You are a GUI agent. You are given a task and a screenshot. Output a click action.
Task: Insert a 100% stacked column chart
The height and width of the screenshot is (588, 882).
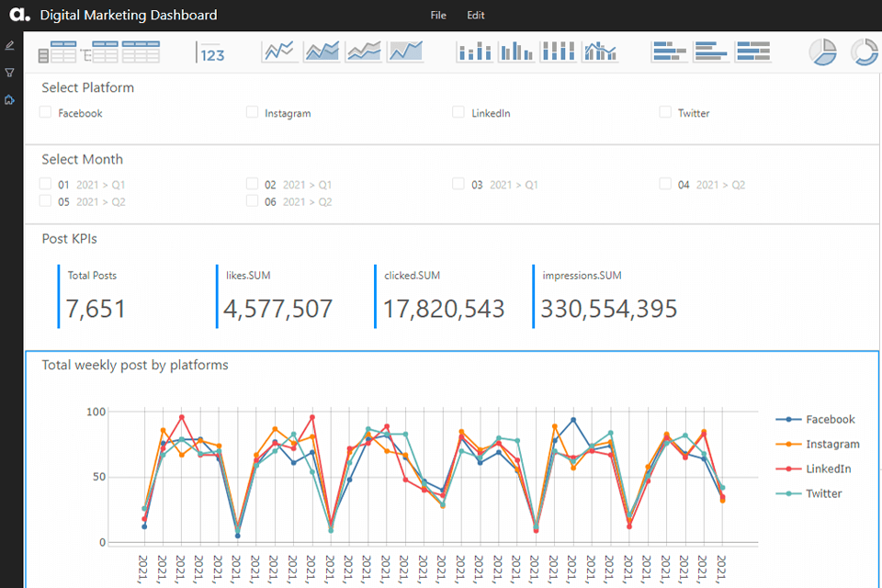[559, 51]
